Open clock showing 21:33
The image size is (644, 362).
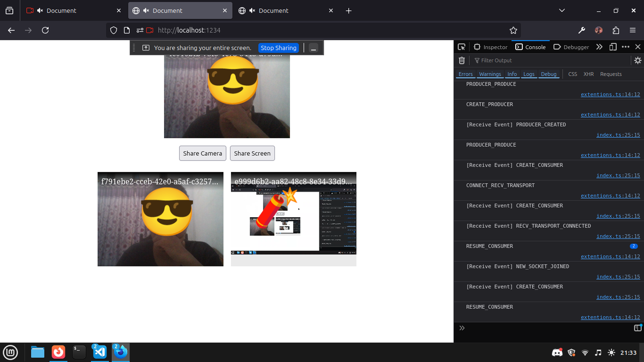628,352
